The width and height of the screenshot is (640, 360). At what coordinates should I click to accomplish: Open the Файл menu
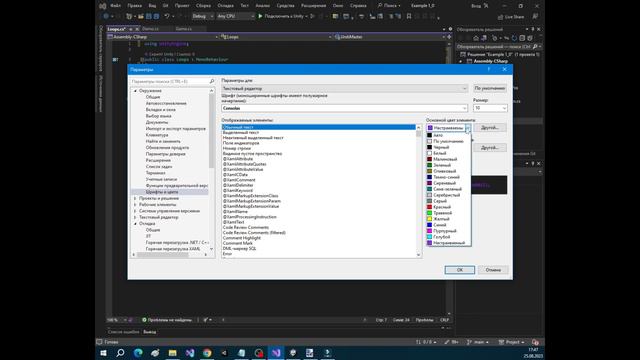click(116, 6)
